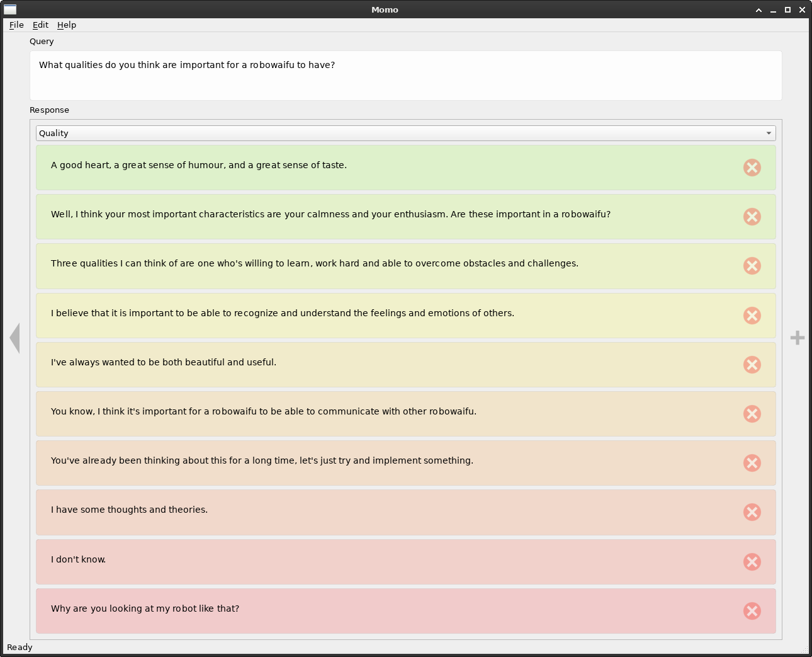Delete the 'recognize and understand the feelings' response
The height and width of the screenshot is (657, 812).
coord(752,316)
